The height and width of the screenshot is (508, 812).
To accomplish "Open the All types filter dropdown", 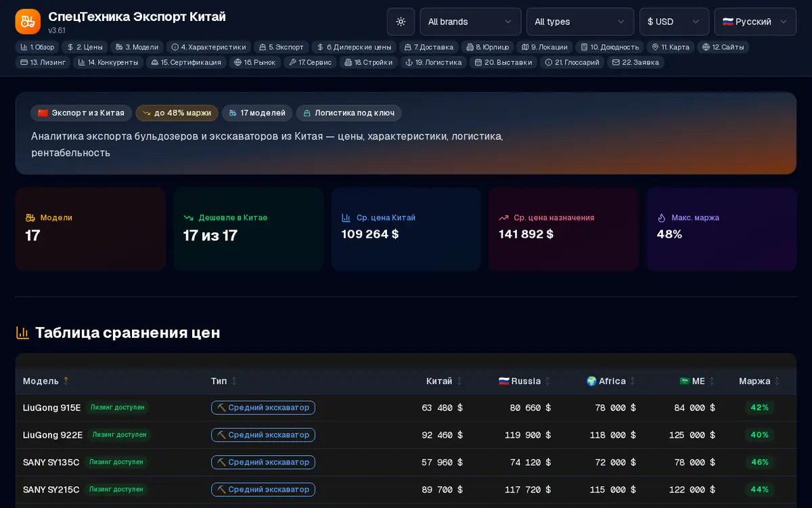I will (x=580, y=22).
